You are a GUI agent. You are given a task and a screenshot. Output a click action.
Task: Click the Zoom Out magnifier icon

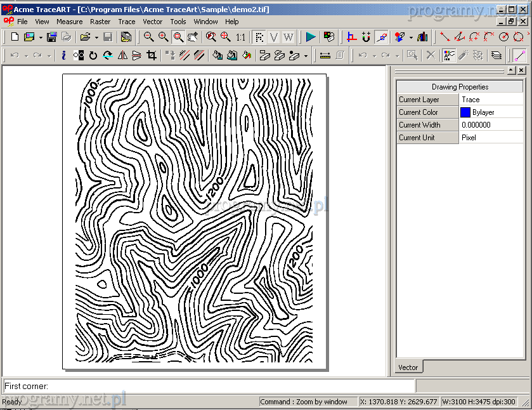point(148,37)
